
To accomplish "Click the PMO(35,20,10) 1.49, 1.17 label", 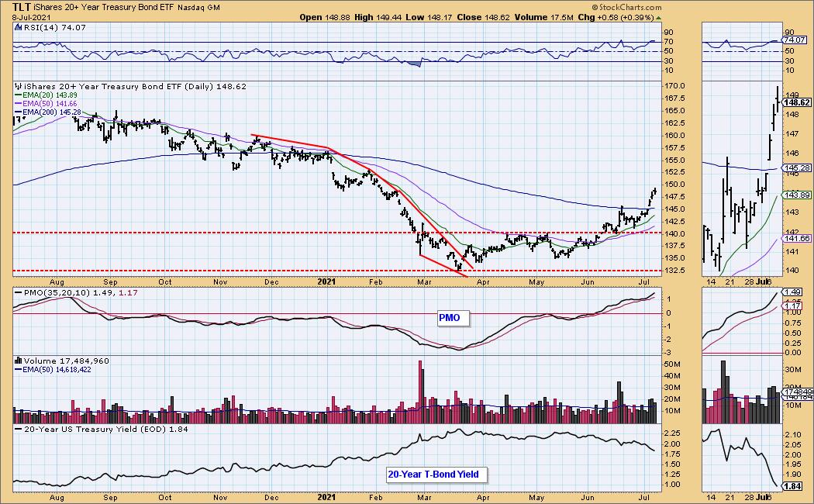I will pos(81,293).
